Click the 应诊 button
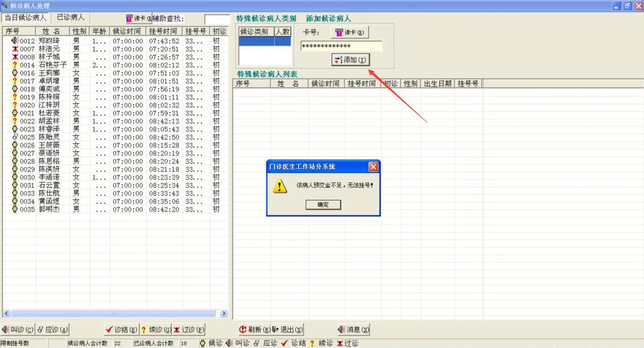Image resolution: width=644 pixels, height=348 pixels. tap(52, 330)
